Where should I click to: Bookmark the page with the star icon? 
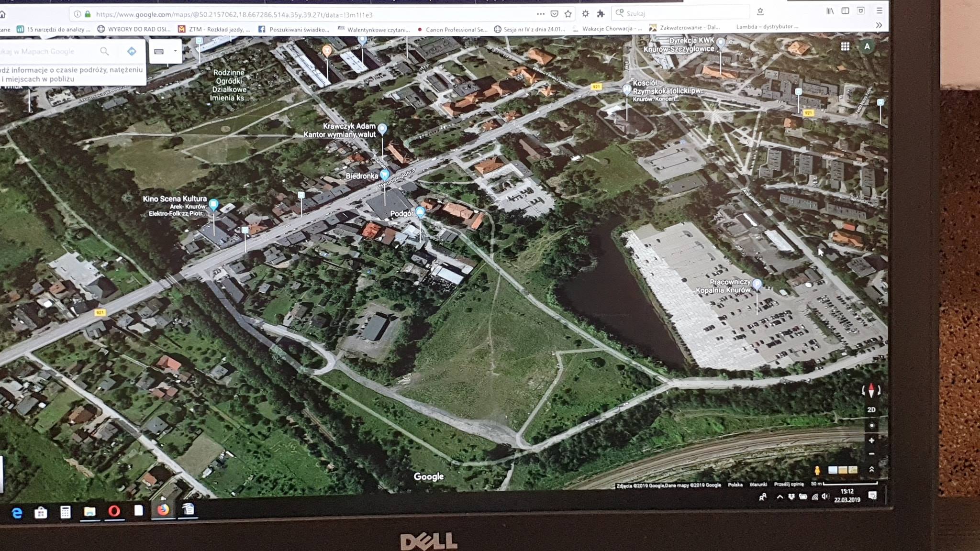(x=568, y=14)
